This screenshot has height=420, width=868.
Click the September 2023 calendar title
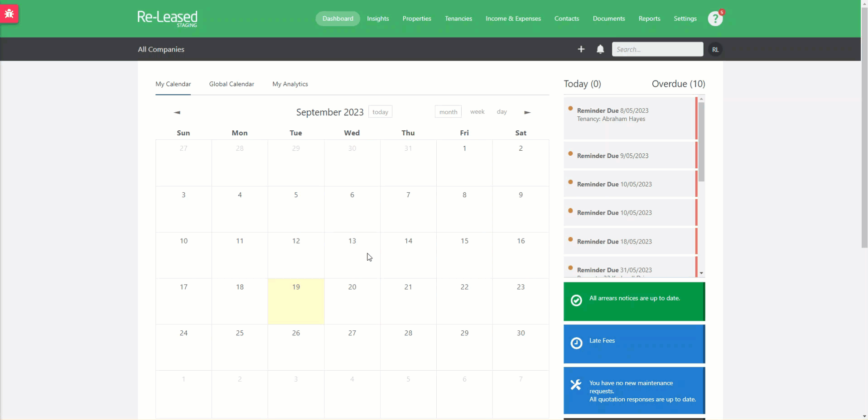point(330,112)
